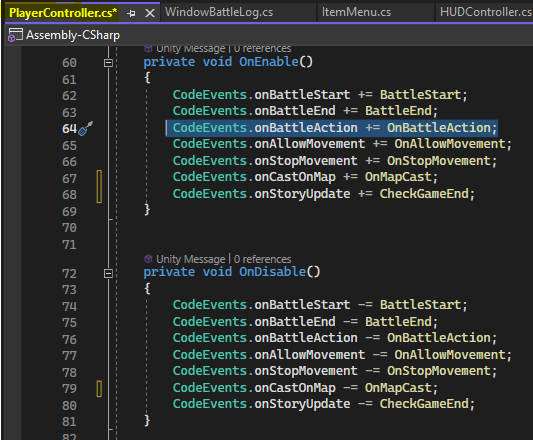Pin the PlayerController.cs tab

(x=131, y=14)
